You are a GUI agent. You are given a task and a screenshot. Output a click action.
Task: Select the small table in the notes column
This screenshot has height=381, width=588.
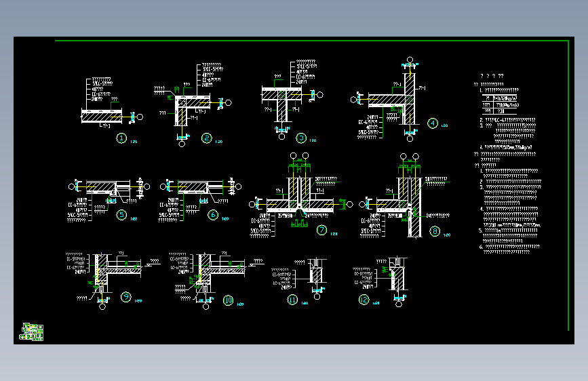pyautogui.click(x=501, y=104)
